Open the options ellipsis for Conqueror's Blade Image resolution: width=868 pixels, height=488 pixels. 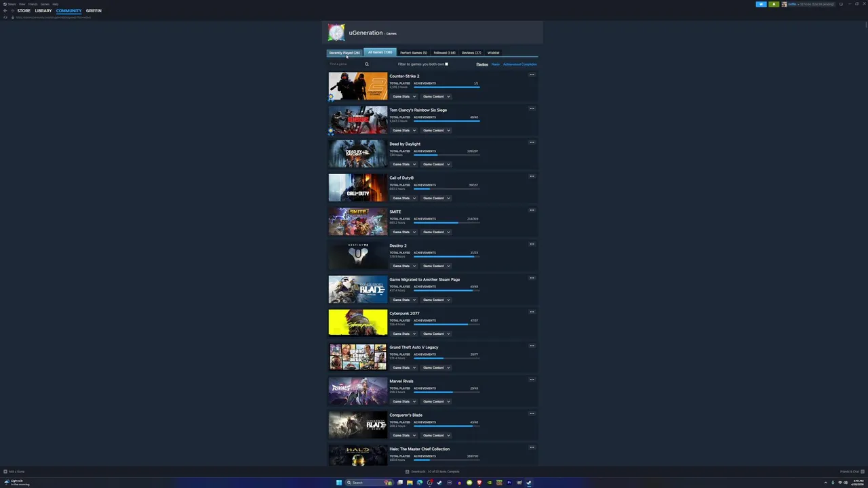point(532,413)
